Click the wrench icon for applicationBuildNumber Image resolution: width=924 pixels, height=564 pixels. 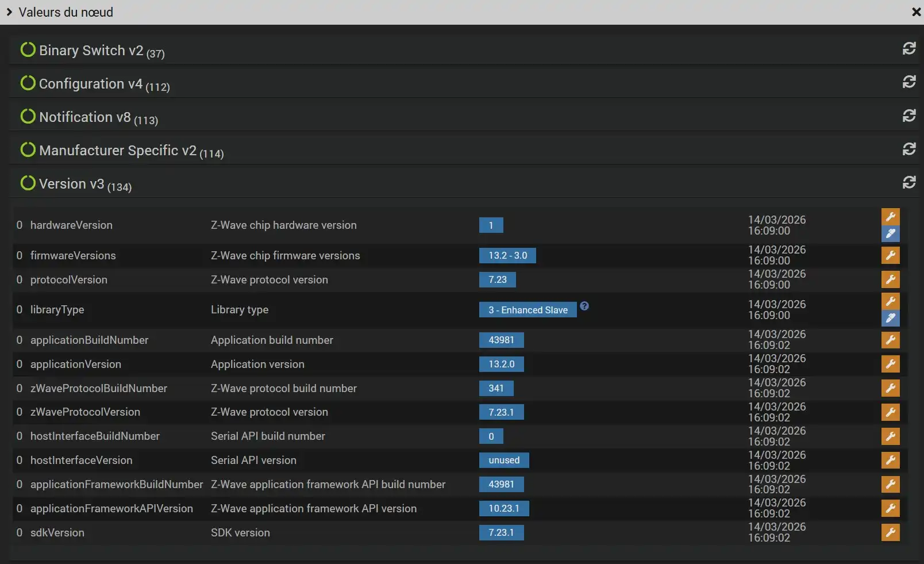pos(890,340)
